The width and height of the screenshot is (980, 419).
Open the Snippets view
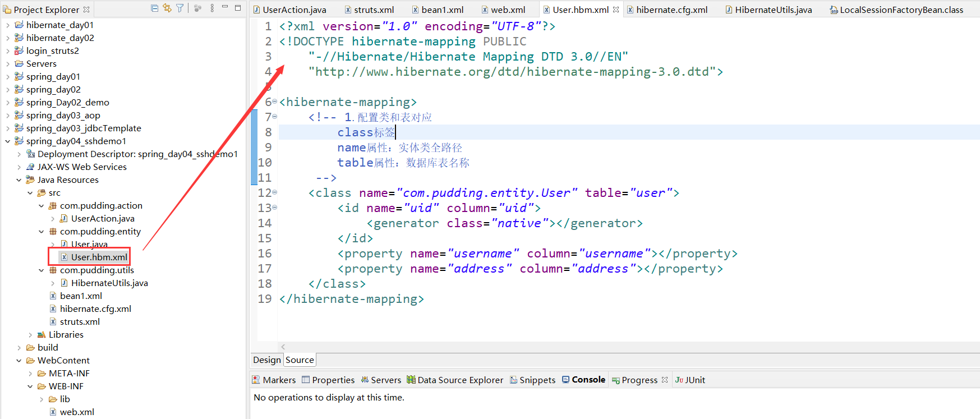[532, 380]
